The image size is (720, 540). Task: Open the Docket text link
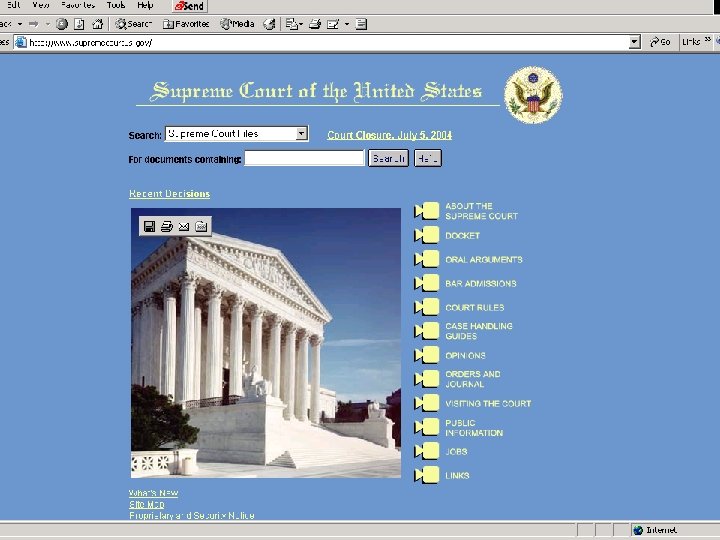[x=462, y=236]
